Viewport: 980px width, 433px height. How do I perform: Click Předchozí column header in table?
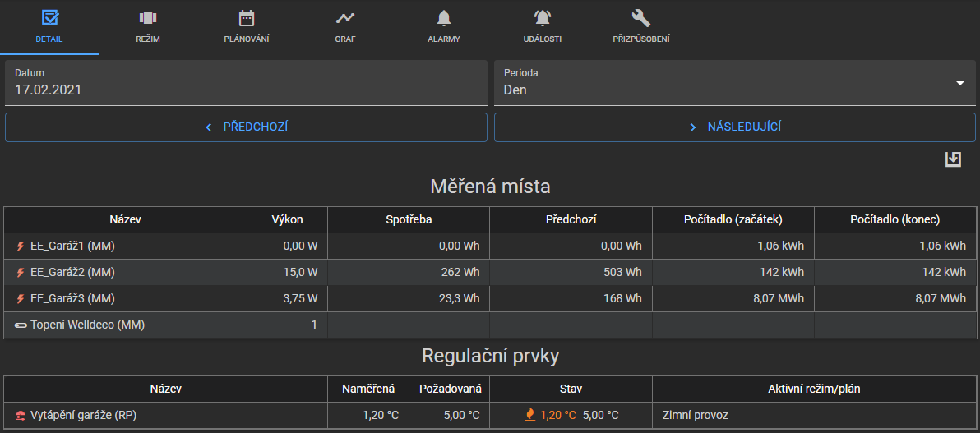571,220
